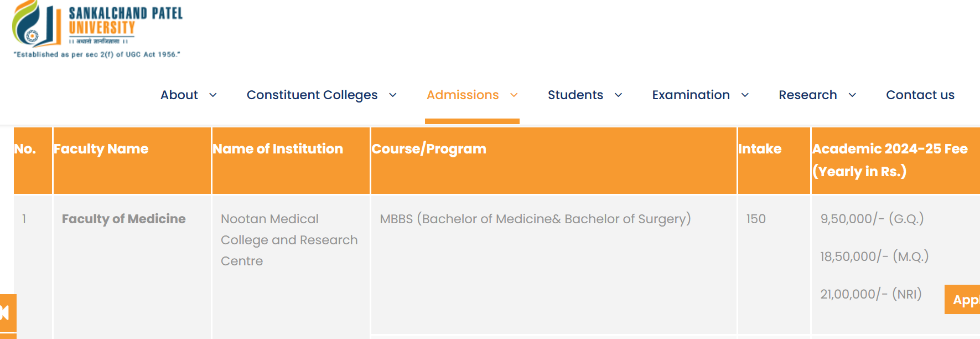Click the UGC Act 1956 establishment tagline
The height and width of the screenshot is (339, 980).
coord(97,55)
